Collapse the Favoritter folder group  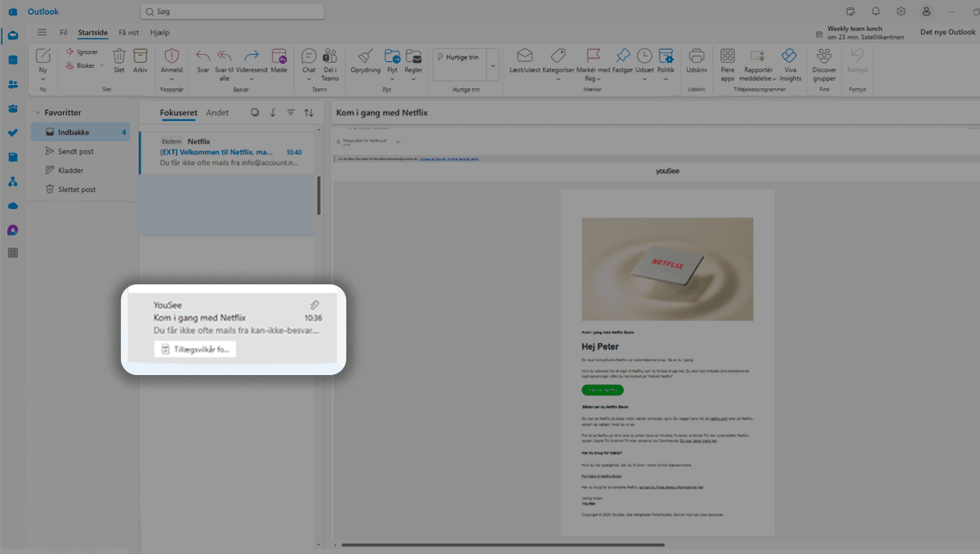[38, 112]
